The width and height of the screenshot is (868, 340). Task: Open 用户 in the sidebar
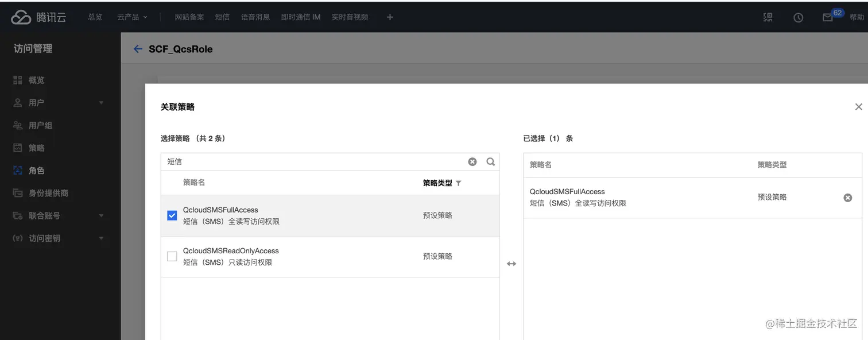[37, 102]
